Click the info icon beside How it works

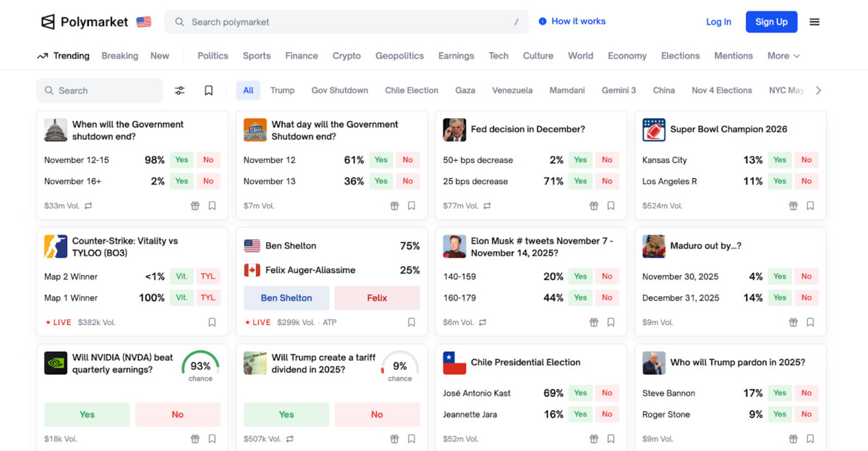[x=542, y=22]
